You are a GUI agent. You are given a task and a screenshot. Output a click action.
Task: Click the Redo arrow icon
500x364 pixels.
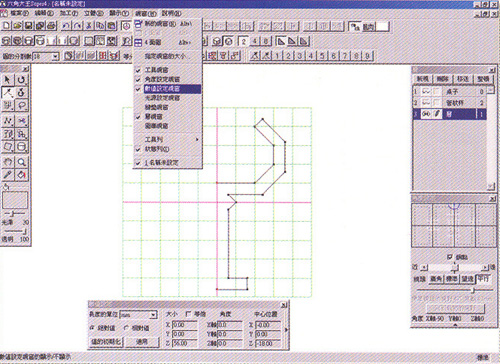coord(77,26)
